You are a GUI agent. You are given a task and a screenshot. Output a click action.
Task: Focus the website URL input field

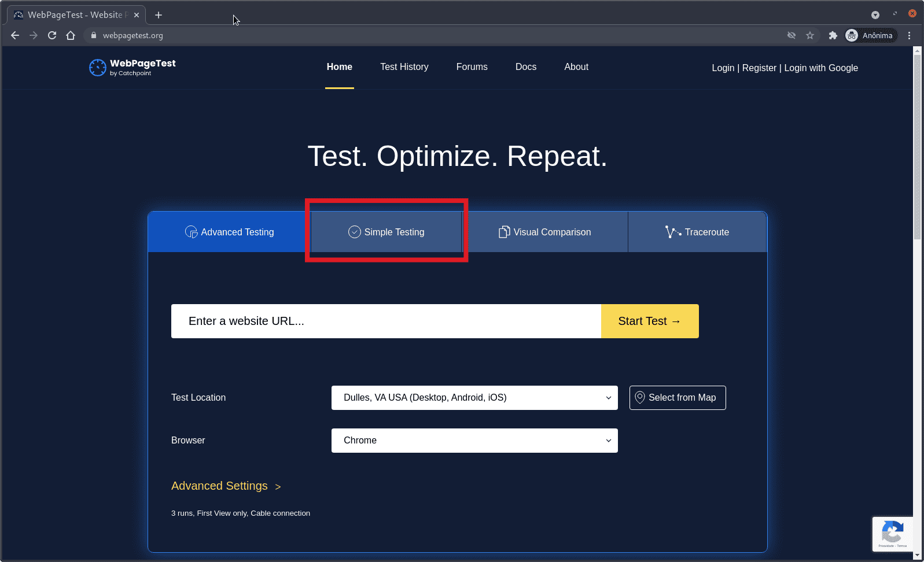(386, 321)
